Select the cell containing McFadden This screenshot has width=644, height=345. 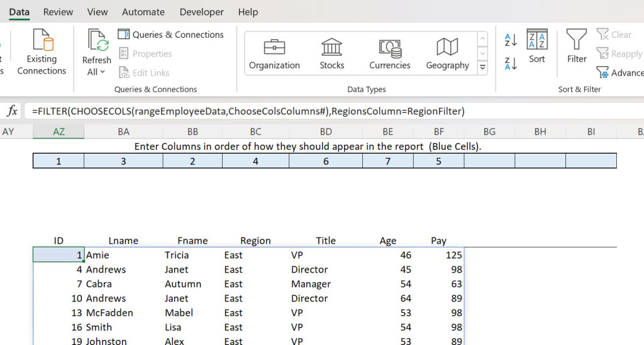coord(124,312)
